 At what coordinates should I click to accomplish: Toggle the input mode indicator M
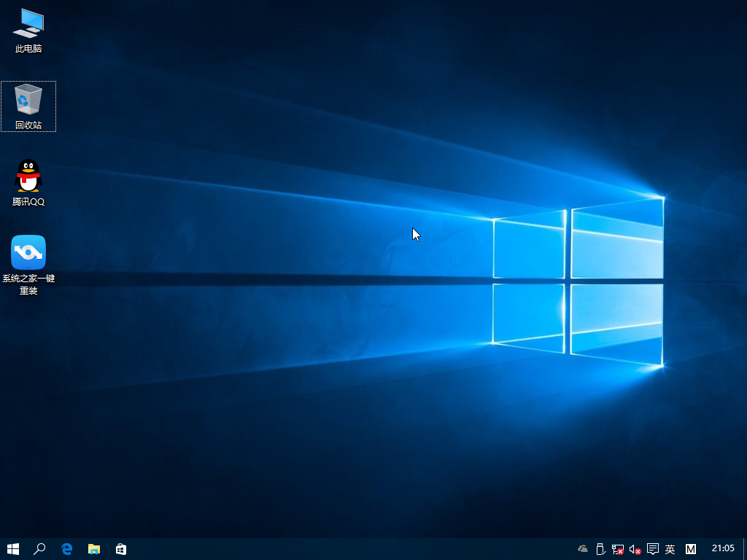tap(690, 548)
